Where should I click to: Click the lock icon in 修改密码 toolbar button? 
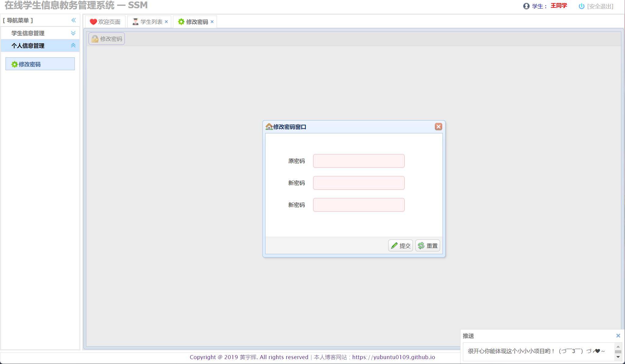tap(95, 39)
